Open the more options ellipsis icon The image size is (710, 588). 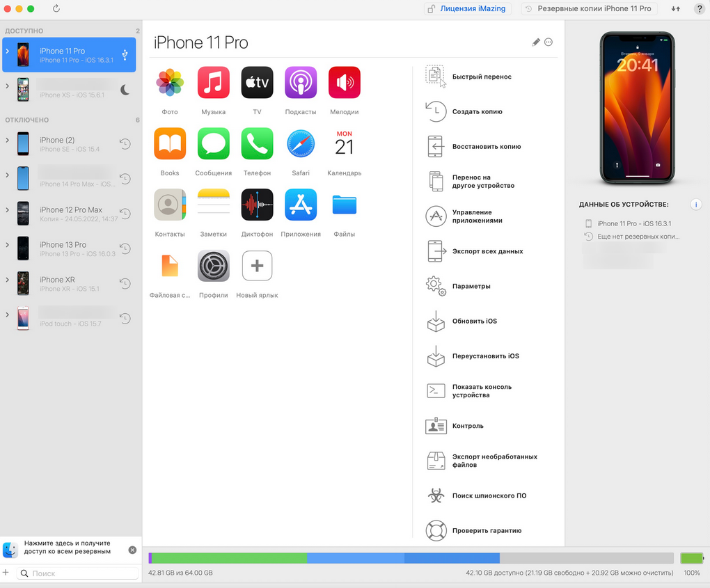(x=549, y=42)
